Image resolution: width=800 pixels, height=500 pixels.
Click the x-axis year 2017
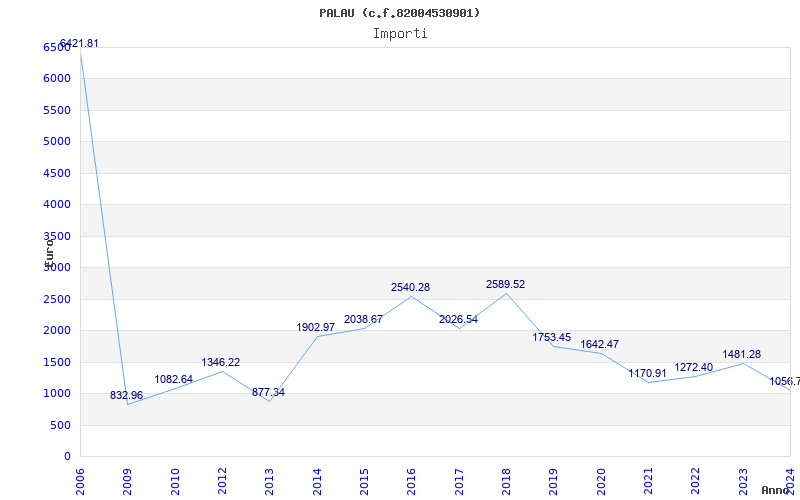[x=459, y=482]
